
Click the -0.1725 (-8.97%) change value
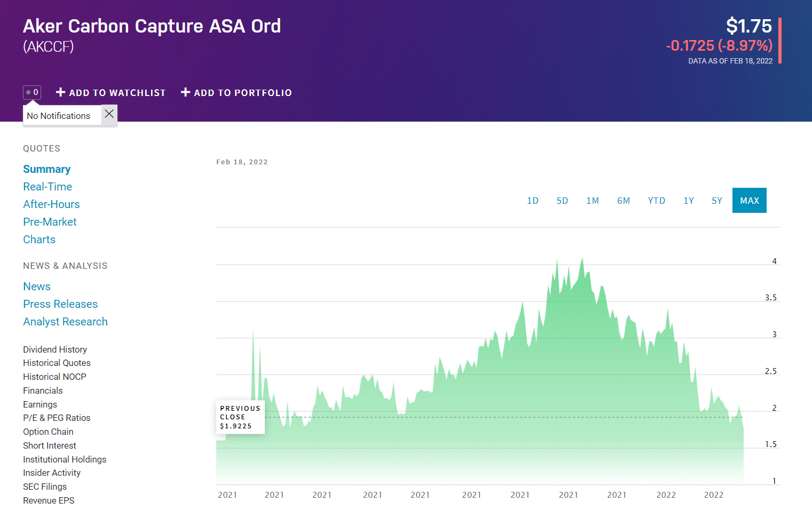719,46
